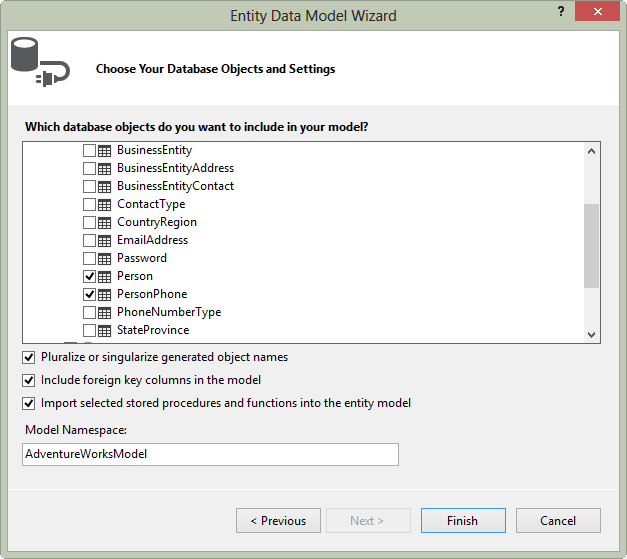Uncheck the Person table checkbox
The height and width of the screenshot is (559, 627).
click(x=89, y=277)
